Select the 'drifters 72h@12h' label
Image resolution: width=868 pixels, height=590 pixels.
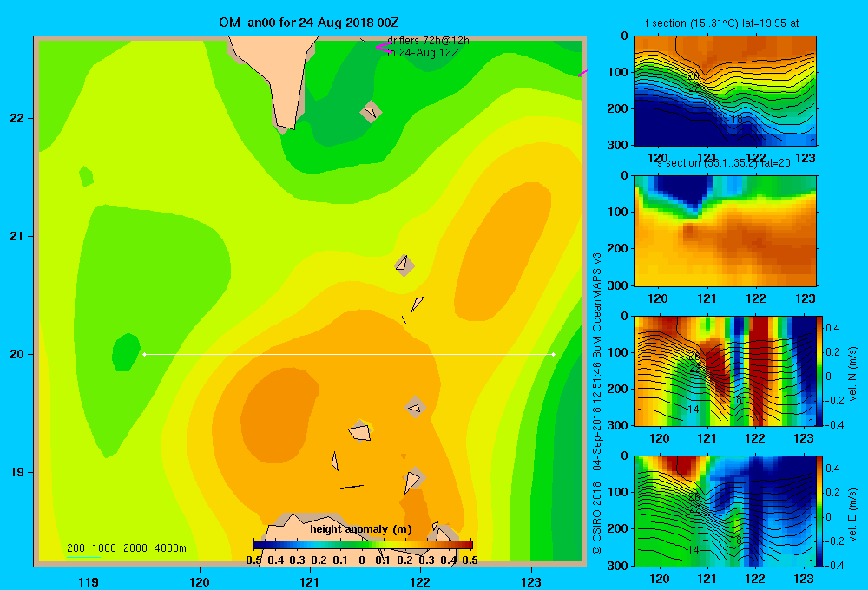429,41
